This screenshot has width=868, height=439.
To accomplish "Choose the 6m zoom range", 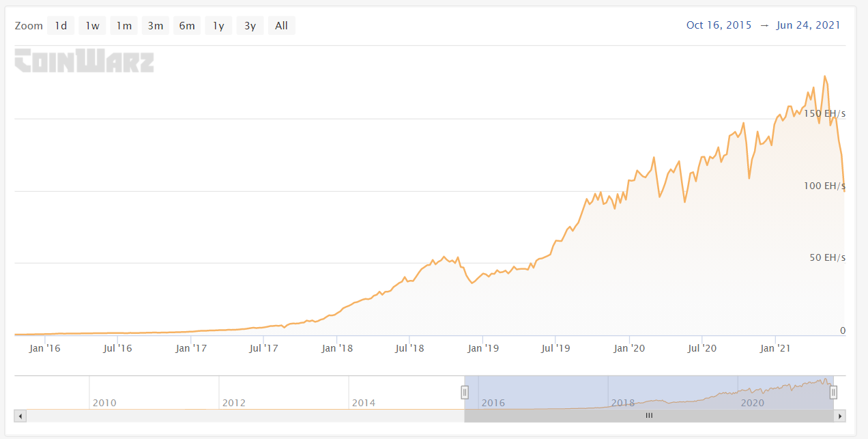I will 187,26.
